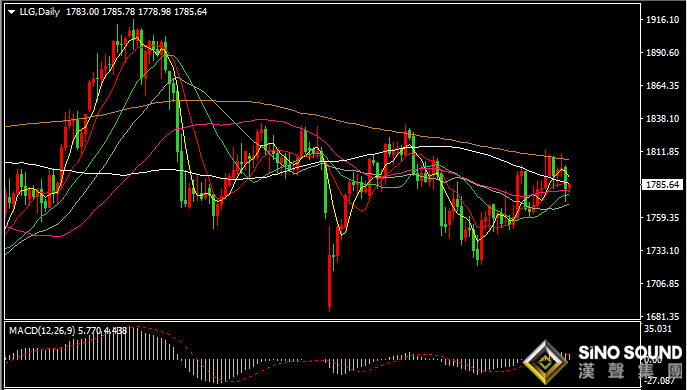Select the MACD(12,26,9) indicator label
This screenshot has width=687, height=390.
coord(42,330)
